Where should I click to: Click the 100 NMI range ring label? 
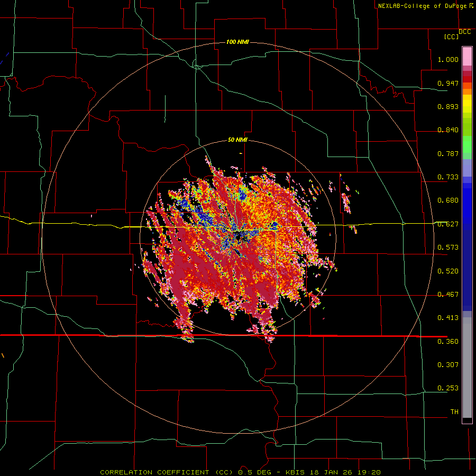coord(237,42)
